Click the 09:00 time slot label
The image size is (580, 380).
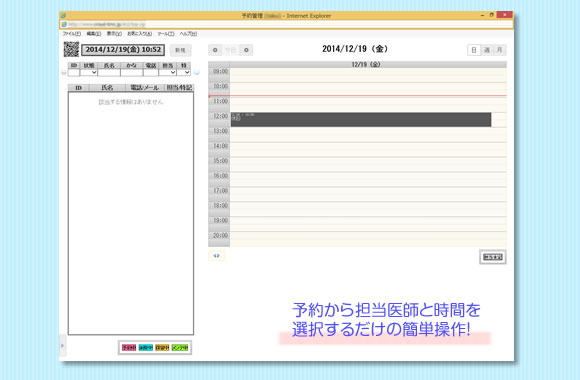[220, 71]
